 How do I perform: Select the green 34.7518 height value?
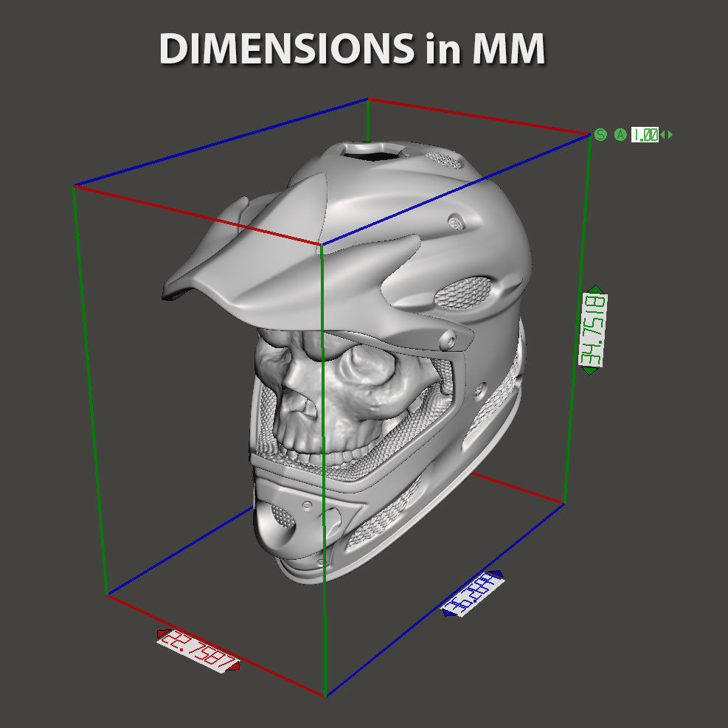tap(593, 330)
